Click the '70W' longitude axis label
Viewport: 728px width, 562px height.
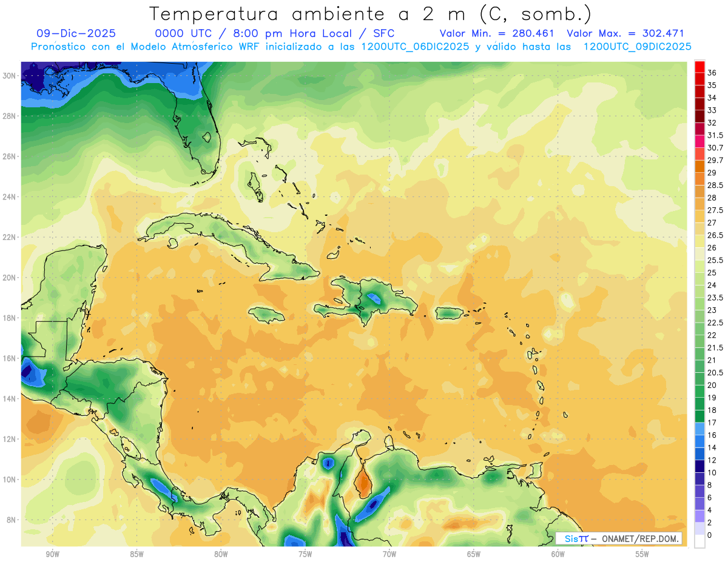(389, 554)
